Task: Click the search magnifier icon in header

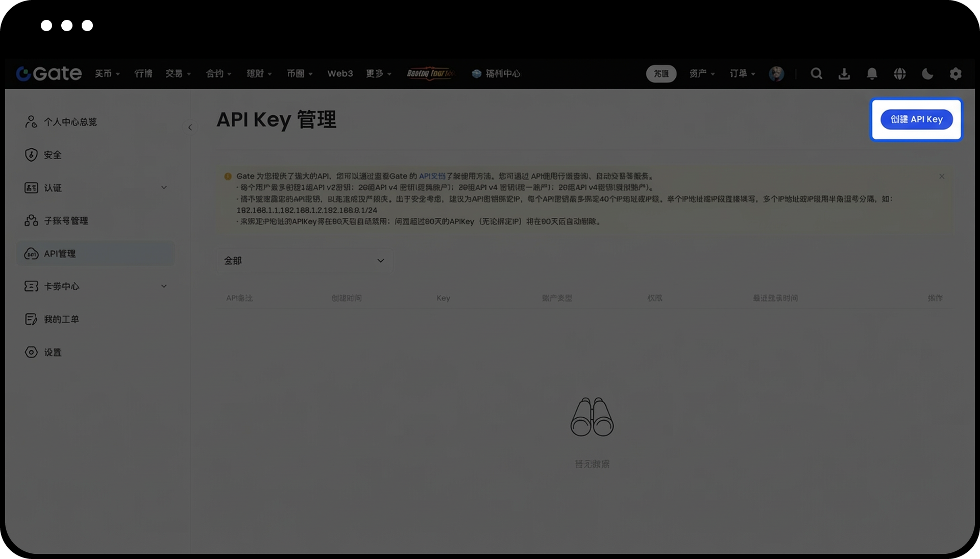Action: click(816, 73)
